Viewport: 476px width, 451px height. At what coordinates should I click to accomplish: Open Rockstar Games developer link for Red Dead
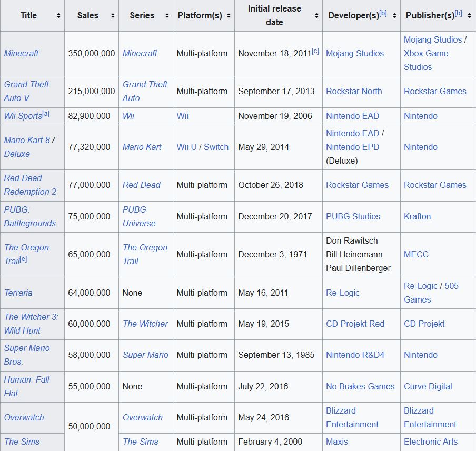tap(358, 185)
